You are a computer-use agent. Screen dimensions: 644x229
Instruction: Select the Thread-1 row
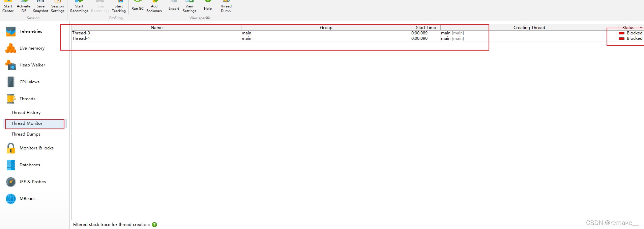pyautogui.click(x=358, y=38)
